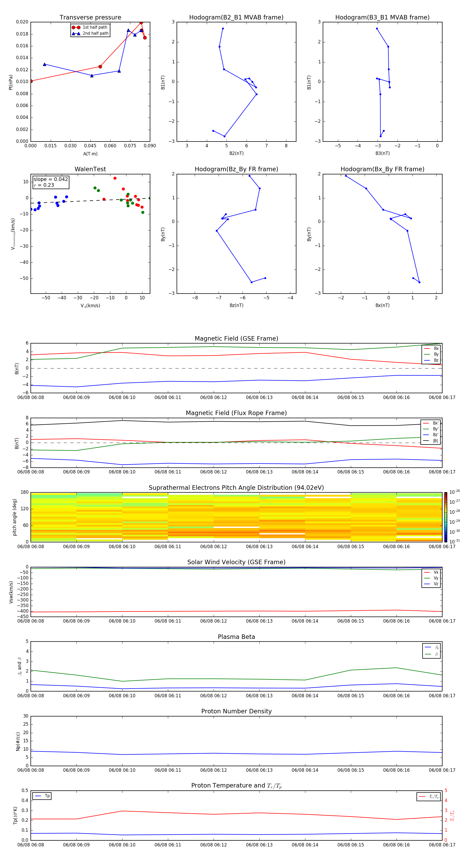Click the 'WalenTest' plot title
This screenshot has height=868, width=473.
pyautogui.click(x=90, y=169)
